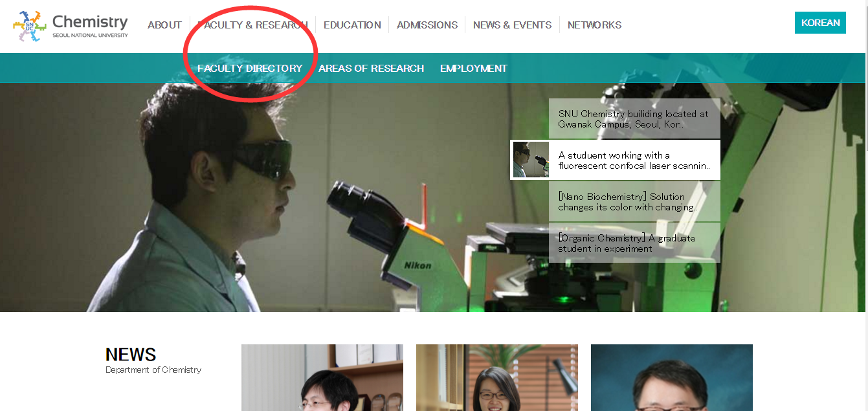This screenshot has width=868, height=411.
Task: Open the ABOUT menu
Action: 164,25
